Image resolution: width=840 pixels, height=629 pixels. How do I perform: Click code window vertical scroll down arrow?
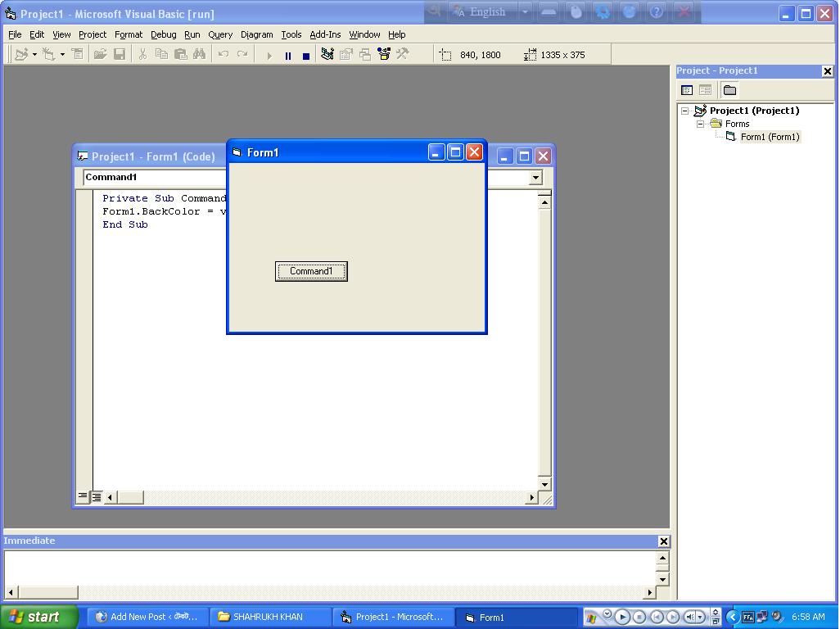point(544,484)
